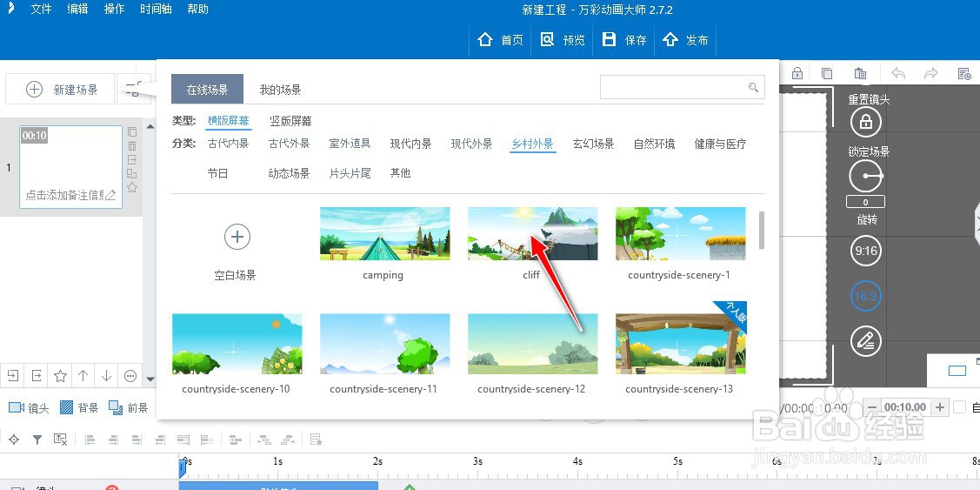Select 竖版屏幕 screen type
The image size is (980, 490).
[x=290, y=121]
